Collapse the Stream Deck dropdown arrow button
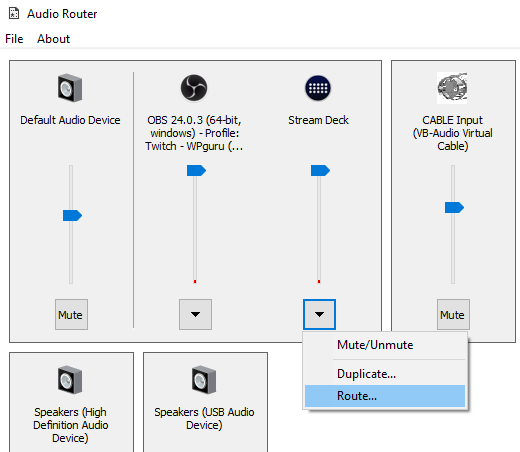The width and height of the screenshot is (520, 452). coord(319,314)
